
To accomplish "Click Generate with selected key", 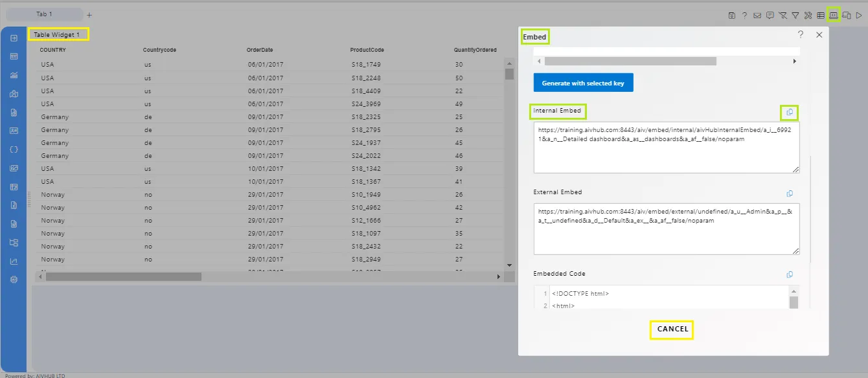I will point(583,82).
